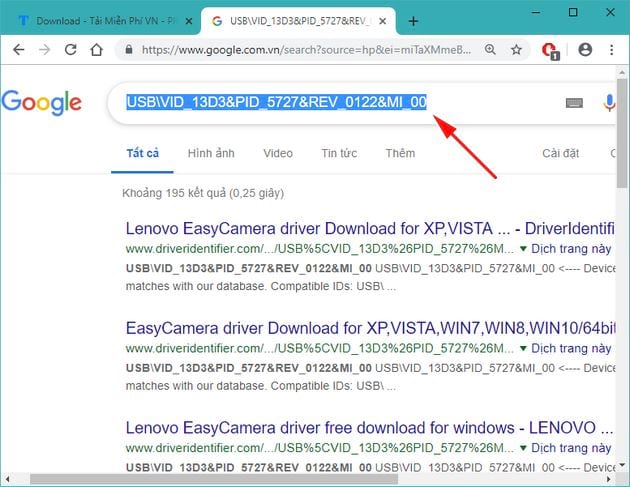Viewport: 630px width, 487px height.
Task: Expand dropdown arrow beside second result URL
Action: coord(523,348)
